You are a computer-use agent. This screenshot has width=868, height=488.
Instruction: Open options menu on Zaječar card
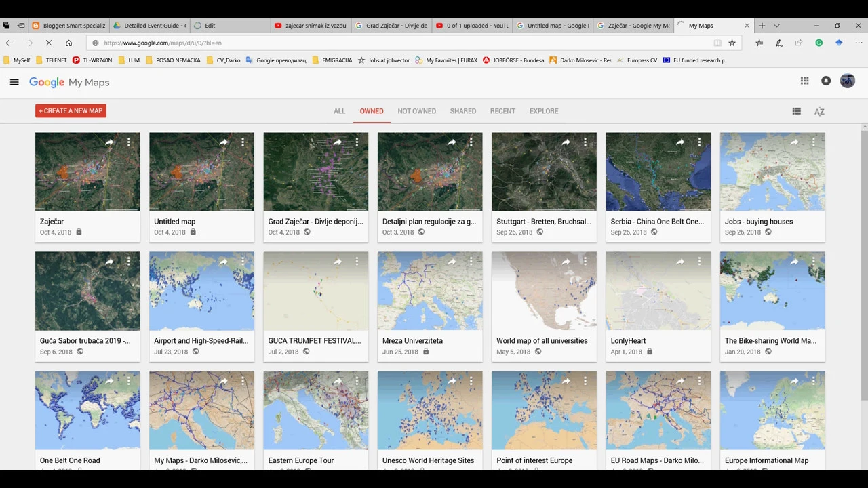pos(128,142)
